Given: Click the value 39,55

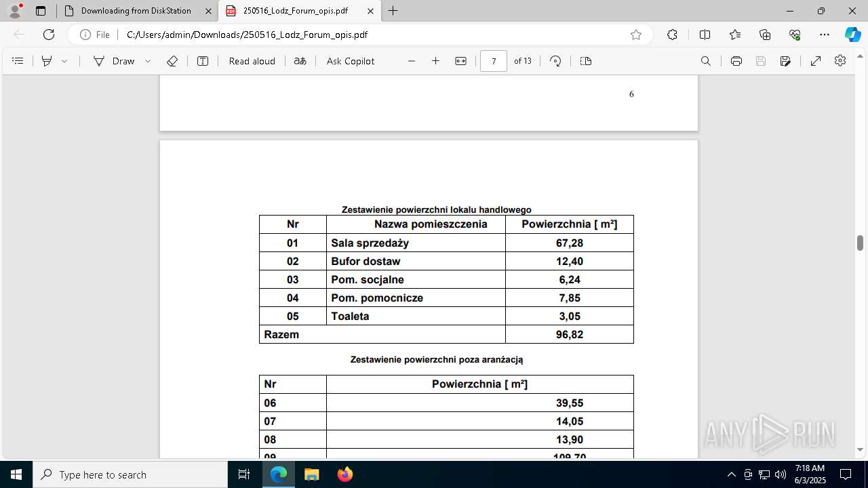Looking at the screenshot, I should (x=570, y=403).
